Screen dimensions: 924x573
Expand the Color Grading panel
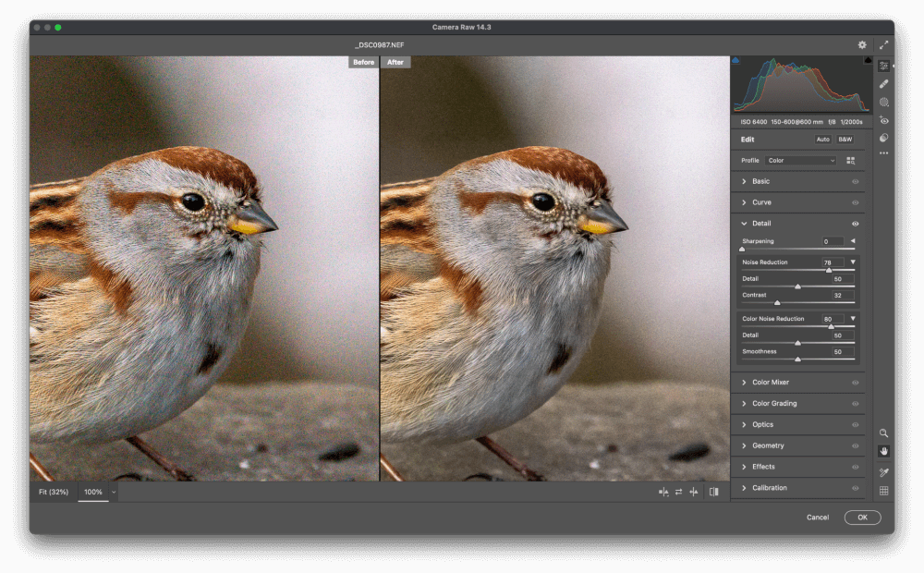(773, 404)
